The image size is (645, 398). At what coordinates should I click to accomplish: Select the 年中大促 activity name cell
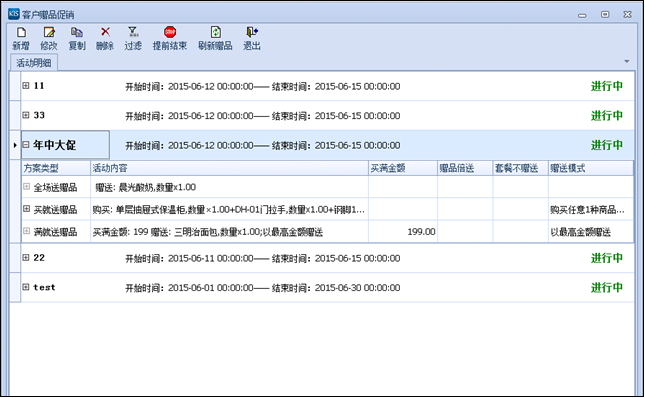pos(65,145)
